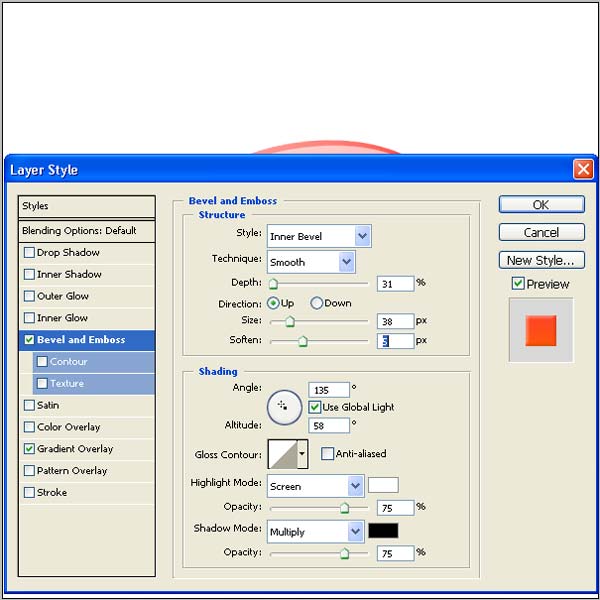
Task: Toggle the Preview checkbox
Action: point(518,284)
